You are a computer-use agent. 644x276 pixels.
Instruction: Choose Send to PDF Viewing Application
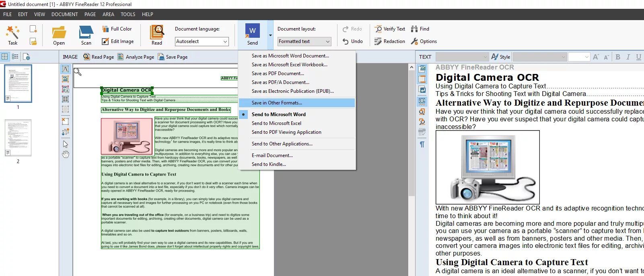(x=297, y=132)
